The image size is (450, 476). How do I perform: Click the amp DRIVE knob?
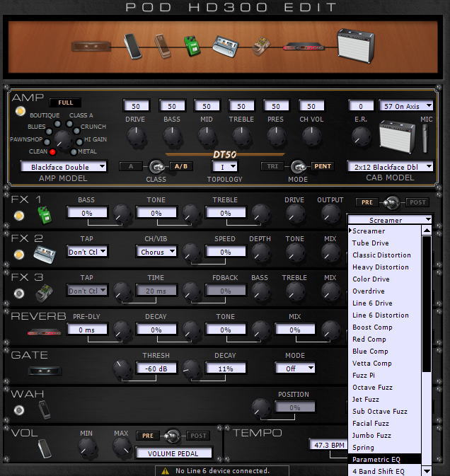[x=136, y=137]
